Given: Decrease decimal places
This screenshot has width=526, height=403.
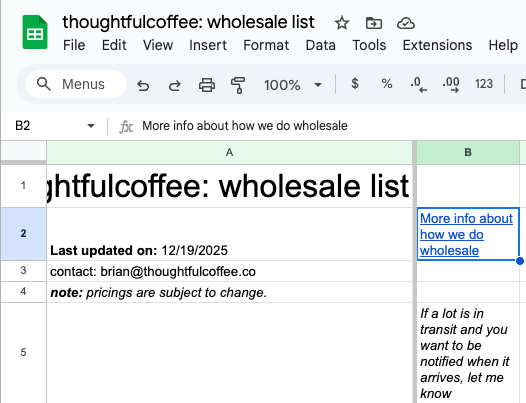Looking at the screenshot, I should coord(419,84).
